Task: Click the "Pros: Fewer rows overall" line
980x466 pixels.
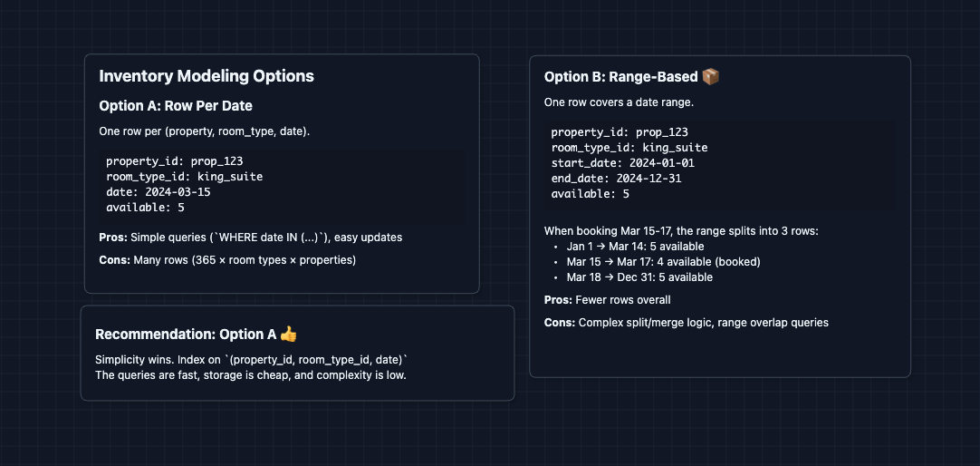Action: 607,300
